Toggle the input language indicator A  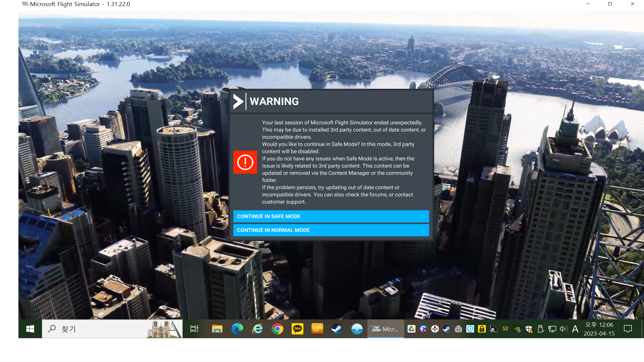point(575,329)
